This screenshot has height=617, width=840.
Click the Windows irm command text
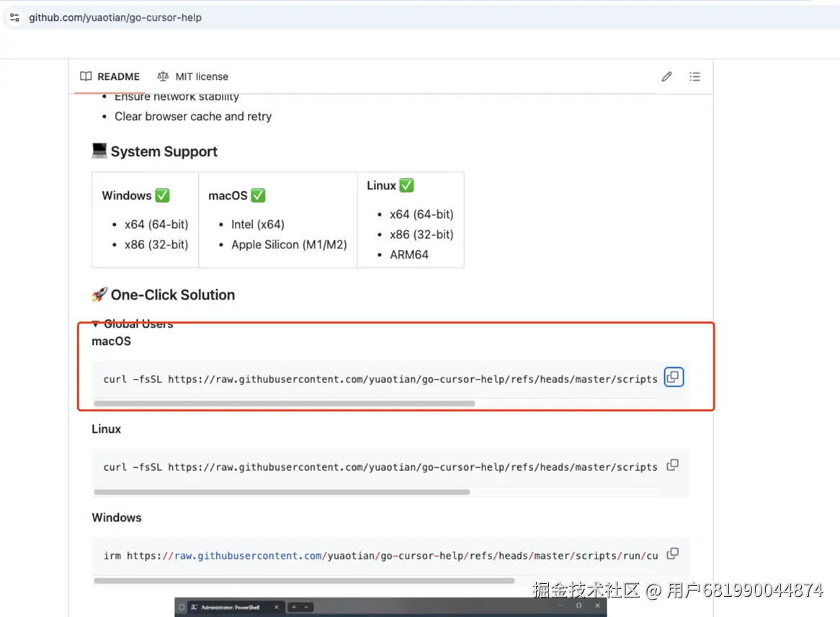point(380,556)
